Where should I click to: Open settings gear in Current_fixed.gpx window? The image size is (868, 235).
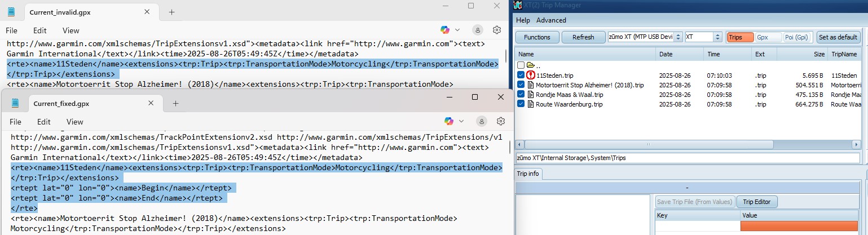(500, 121)
